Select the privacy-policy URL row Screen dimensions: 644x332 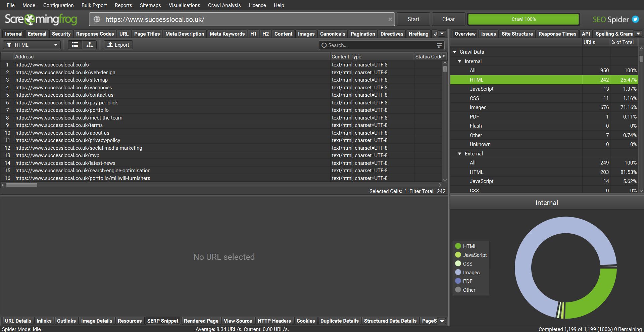pyautogui.click(x=221, y=140)
